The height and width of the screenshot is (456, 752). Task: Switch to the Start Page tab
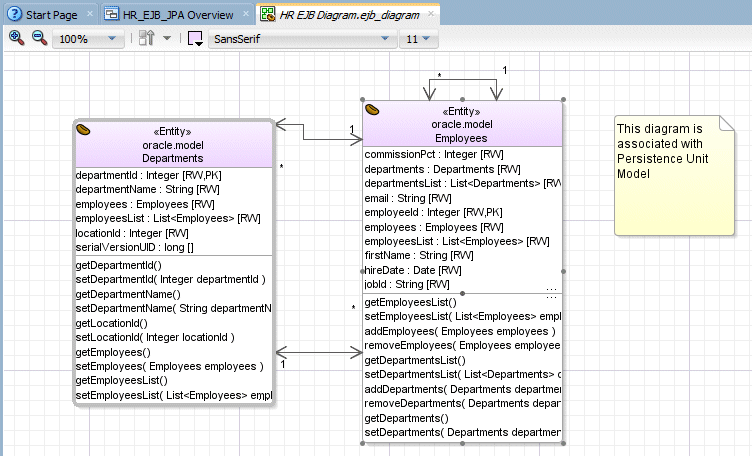[x=51, y=15]
